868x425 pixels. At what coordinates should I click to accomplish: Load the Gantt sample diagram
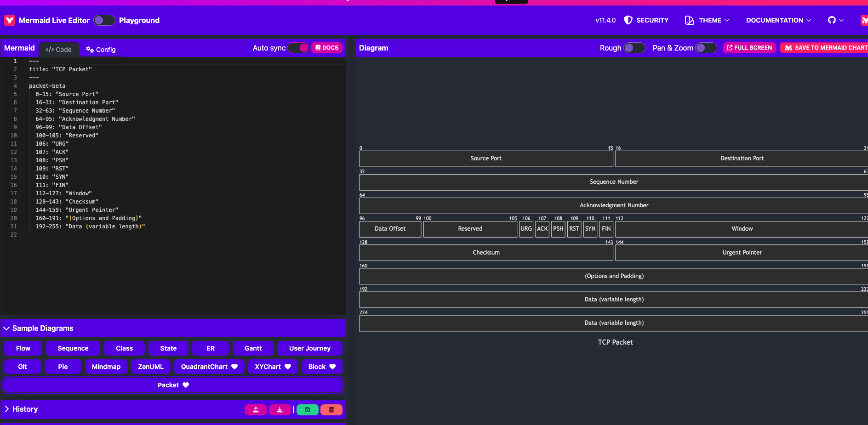point(253,348)
